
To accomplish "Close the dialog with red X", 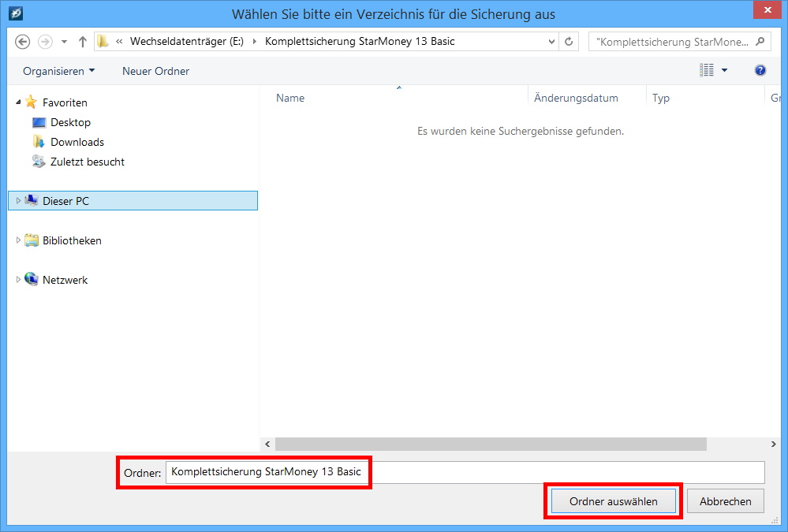I will [x=767, y=9].
